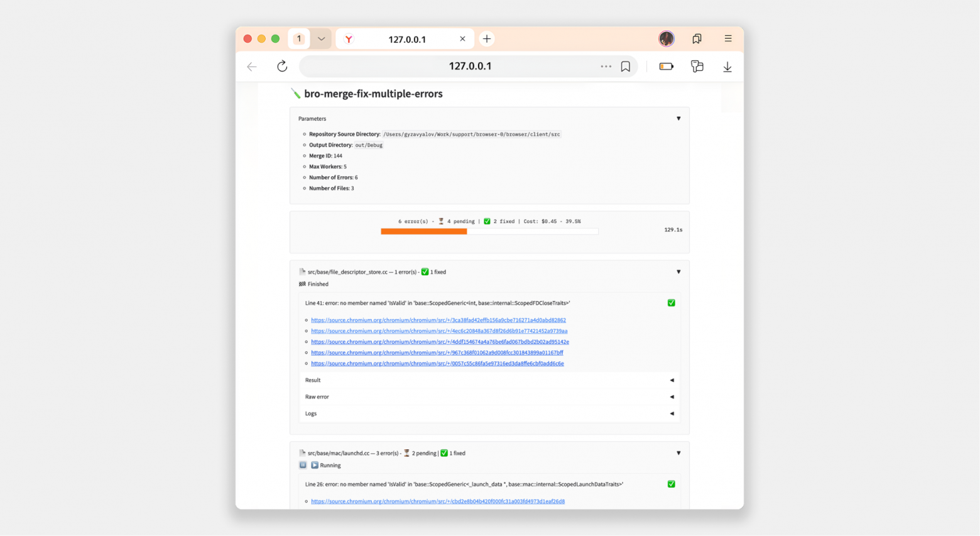The height and width of the screenshot is (536, 980).
Task: Bookmark this page from the address bar
Action: pos(626,66)
